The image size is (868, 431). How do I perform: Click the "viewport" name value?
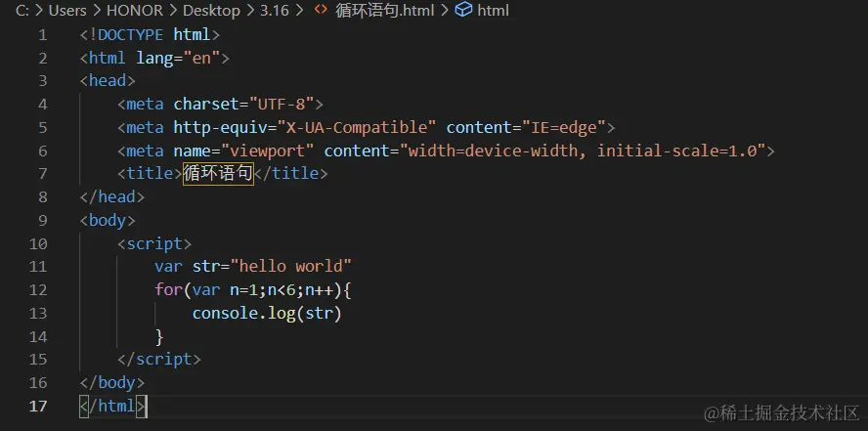(x=268, y=151)
